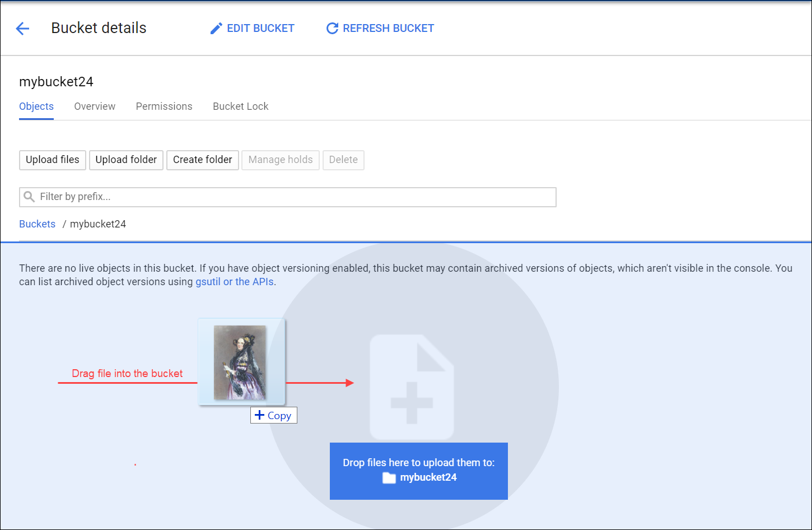This screenshot has height=530, width=812.
Task: Click the mybucket24 breadcrumb text
Action: pos(98,224)
